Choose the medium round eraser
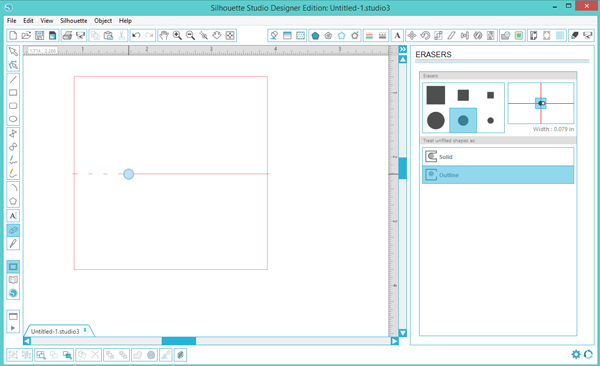Image resolution: width=600 pixels, height=366 pixels. pyautogui.click(x=463, y=121)
